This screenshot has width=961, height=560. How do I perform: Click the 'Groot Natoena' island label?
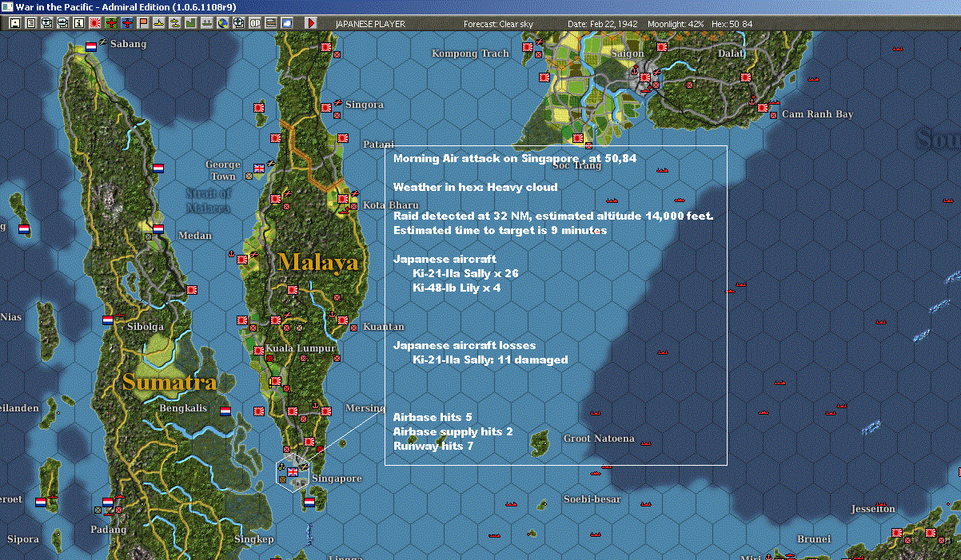599,439
